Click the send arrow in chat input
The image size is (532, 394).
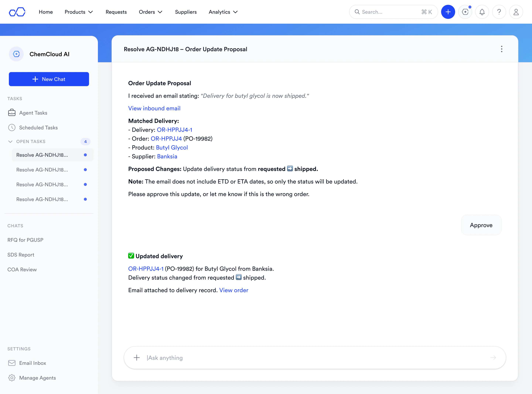tap(493, 358)
